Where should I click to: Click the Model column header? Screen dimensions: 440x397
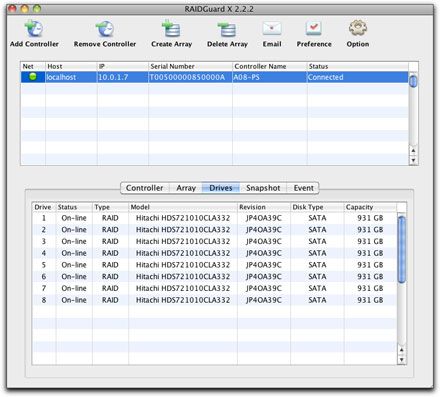coord(183,207)
